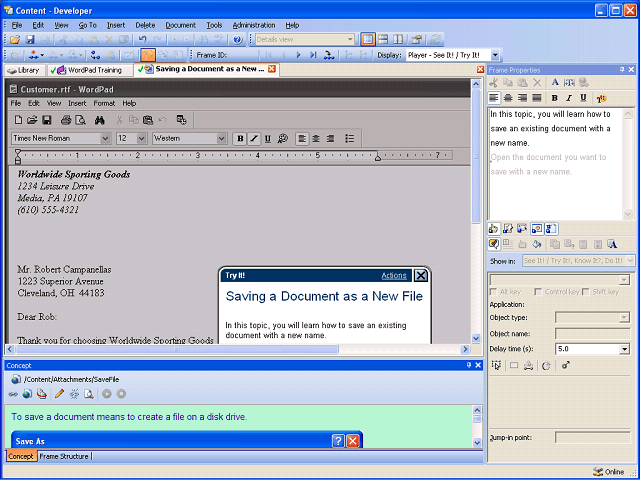Viewport: 640px width, 480px height.
Task: Close the Saving a Document tab
Action: point(272,69)
